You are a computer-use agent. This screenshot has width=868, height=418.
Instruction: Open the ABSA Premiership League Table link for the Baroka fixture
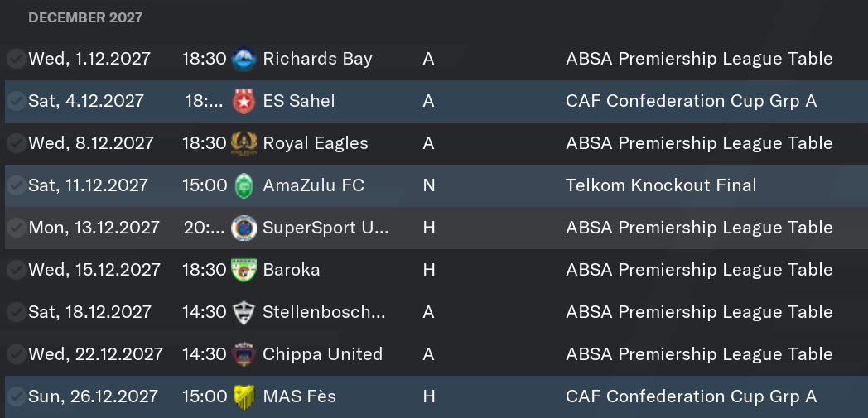point(699,270)
